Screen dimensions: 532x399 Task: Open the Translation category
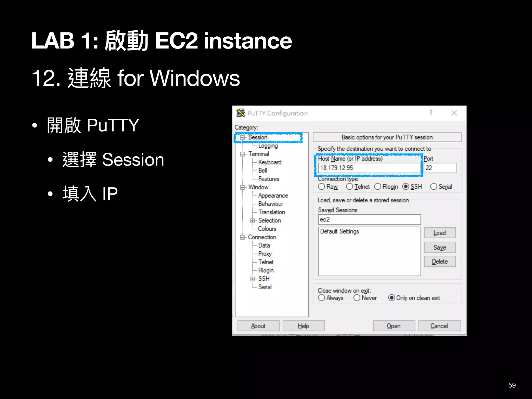click(x=271, y=212)
